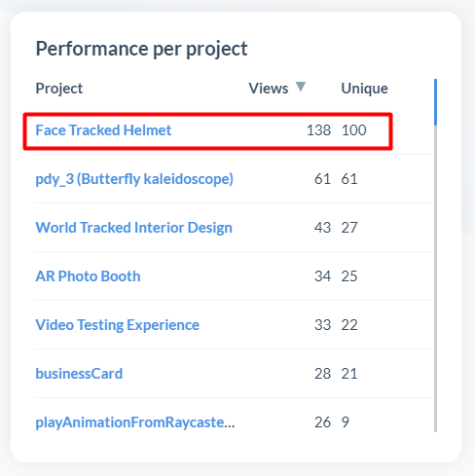The image size is (475, 476).
Task: Select the AR Photo Booth project
Action: point(88,276)
